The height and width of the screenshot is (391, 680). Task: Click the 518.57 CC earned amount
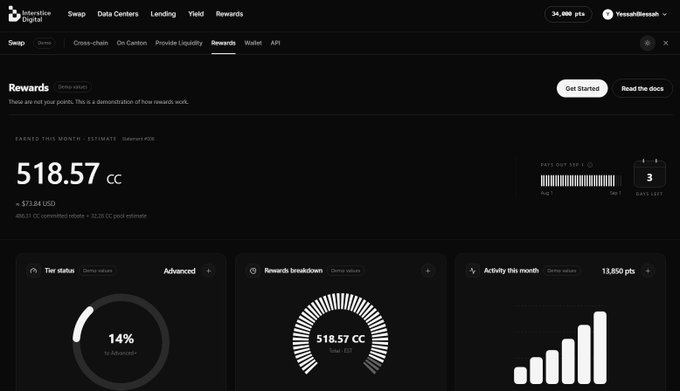69,174
